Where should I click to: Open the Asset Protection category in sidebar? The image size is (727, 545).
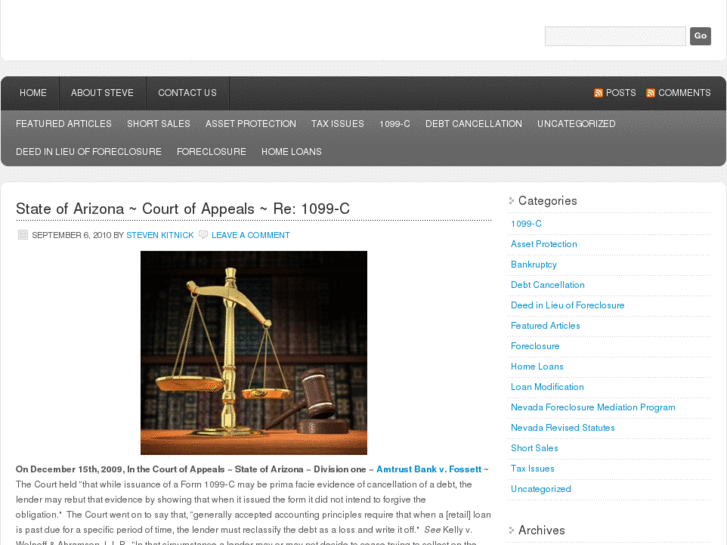click(544, 244)
